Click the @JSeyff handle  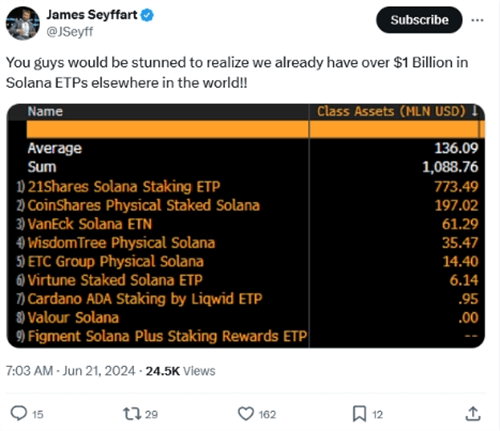(x=70, y=32)
